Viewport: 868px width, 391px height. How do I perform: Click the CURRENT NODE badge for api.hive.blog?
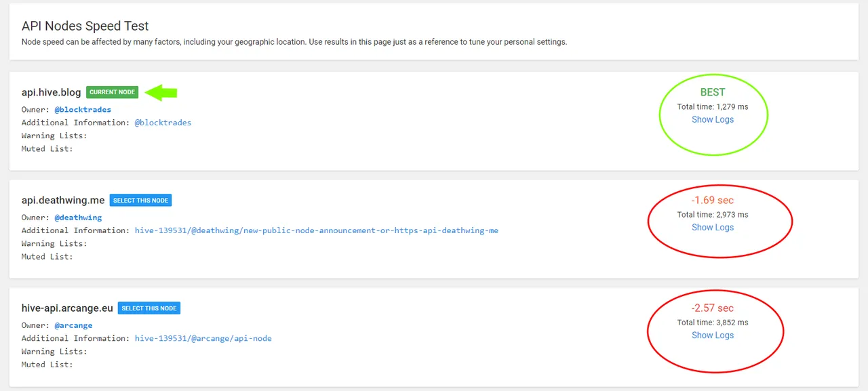coord(113,92)
